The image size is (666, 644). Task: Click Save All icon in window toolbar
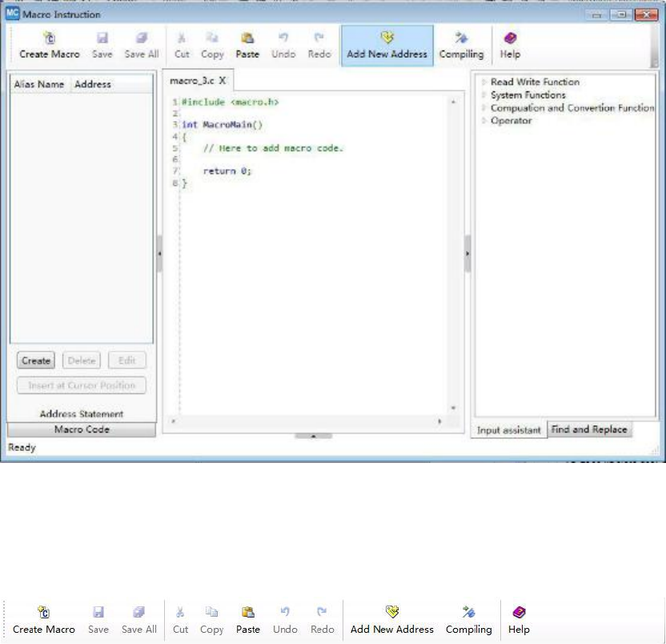click(142, 38)
